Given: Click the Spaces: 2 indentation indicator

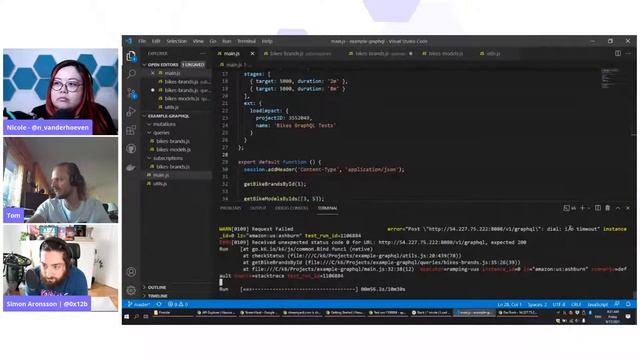Looking at the screenshot, I should pos(537,304).
